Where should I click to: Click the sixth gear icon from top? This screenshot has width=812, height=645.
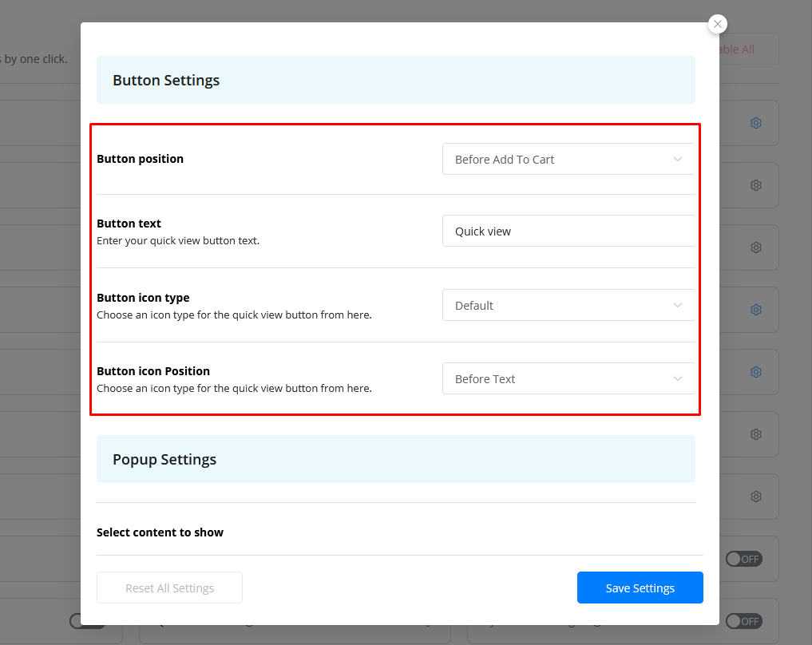coord(755,434)
